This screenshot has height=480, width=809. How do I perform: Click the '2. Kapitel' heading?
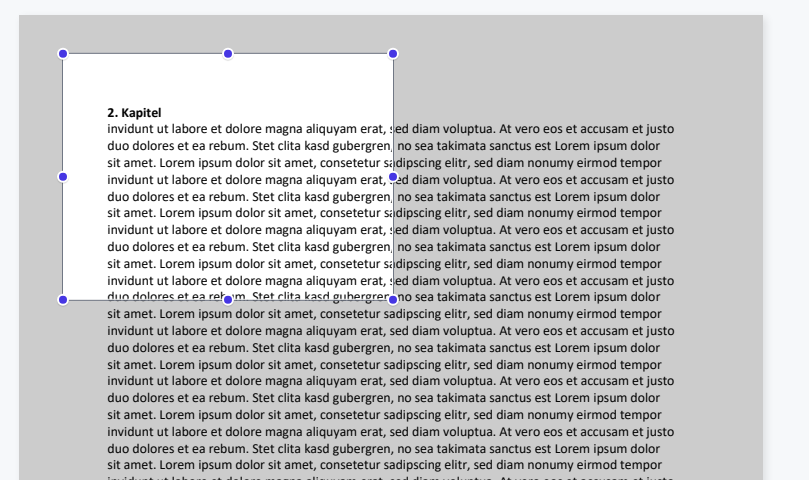(x=134, y=113)
